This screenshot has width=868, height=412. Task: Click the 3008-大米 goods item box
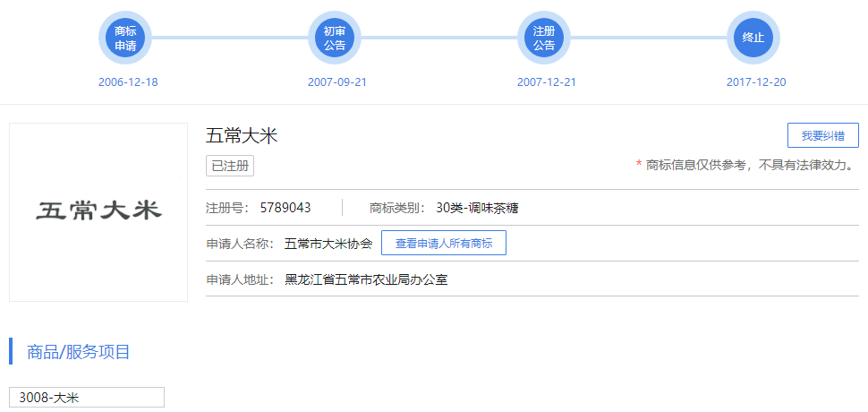(x=87, y=397)
